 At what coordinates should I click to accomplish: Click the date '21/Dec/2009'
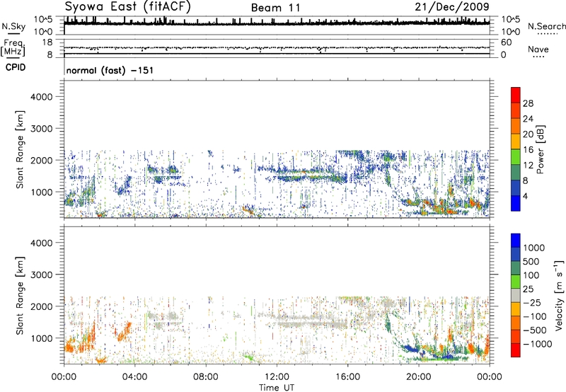click(452, 6)
